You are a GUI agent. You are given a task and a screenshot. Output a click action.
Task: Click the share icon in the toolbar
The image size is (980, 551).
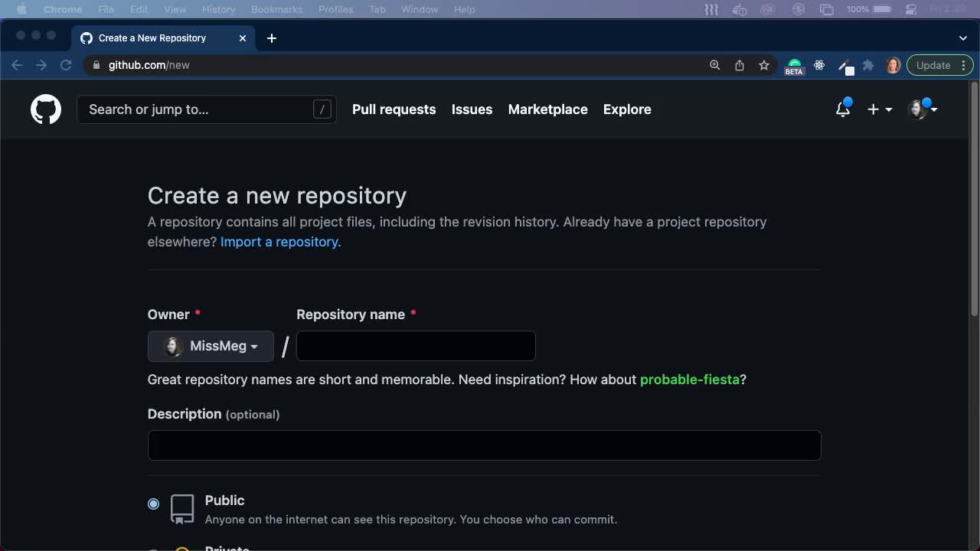[739, 65]
